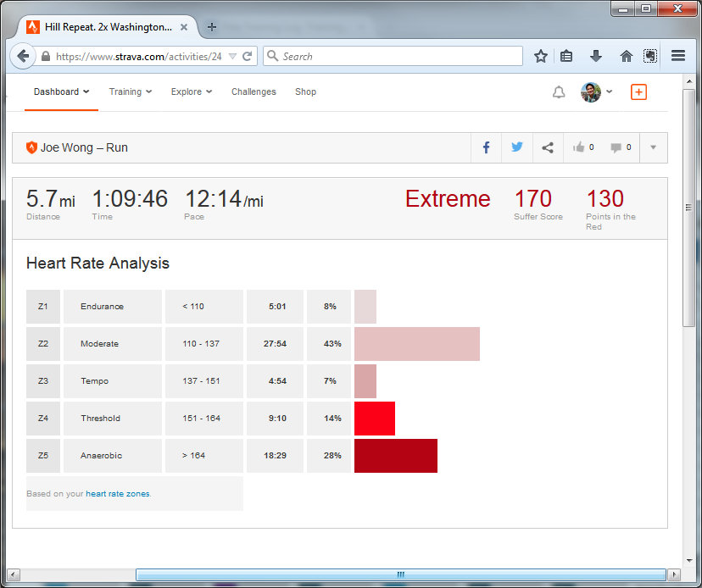Click the share icon in activity header
The image size is (702, 588).
tap(548, 147)
